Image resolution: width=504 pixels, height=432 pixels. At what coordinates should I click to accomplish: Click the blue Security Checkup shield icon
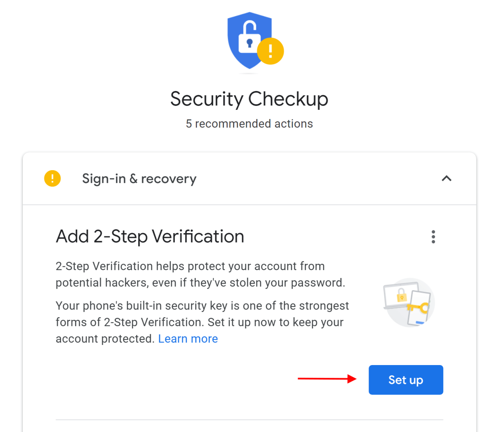[x=249, y=41]
